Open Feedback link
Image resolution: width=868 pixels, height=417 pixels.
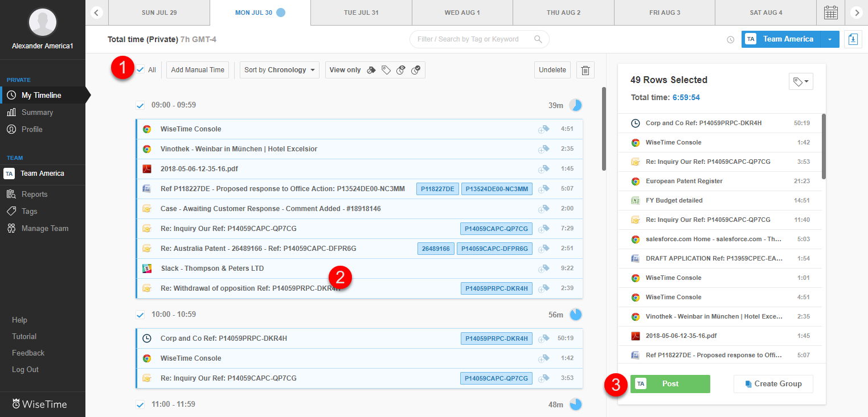[x=28, y=353]
